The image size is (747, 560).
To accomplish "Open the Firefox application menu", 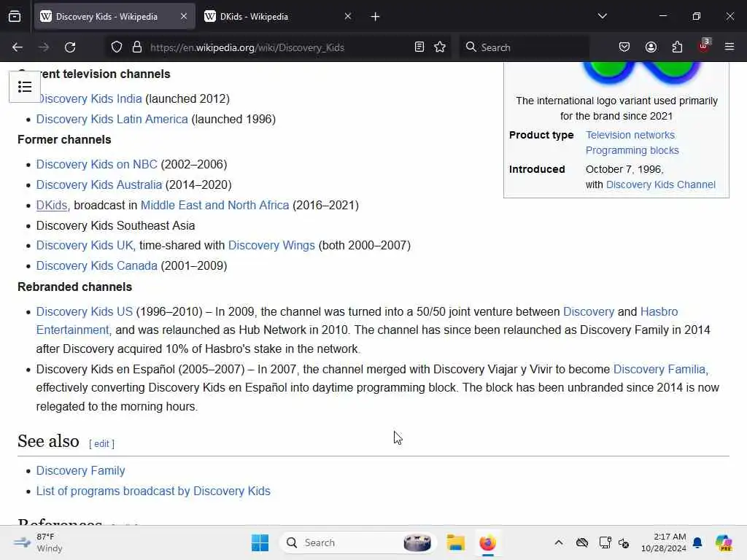I will tap(729, 47).
